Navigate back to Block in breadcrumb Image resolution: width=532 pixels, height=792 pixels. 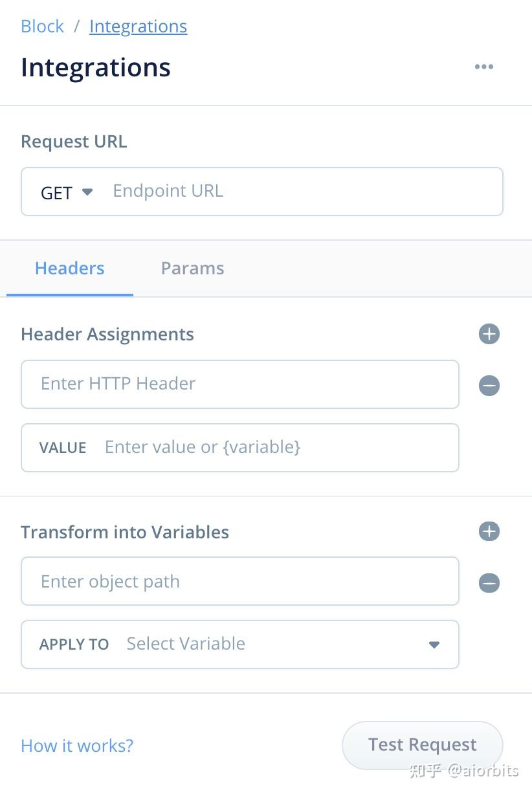tap(42, 27)
